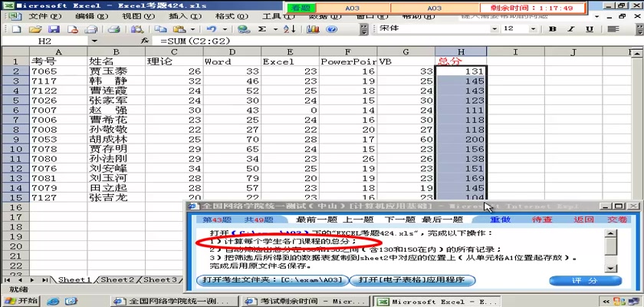Click the exam question scrollbar down arrow
644x307 pixels.
pos(612,269)
